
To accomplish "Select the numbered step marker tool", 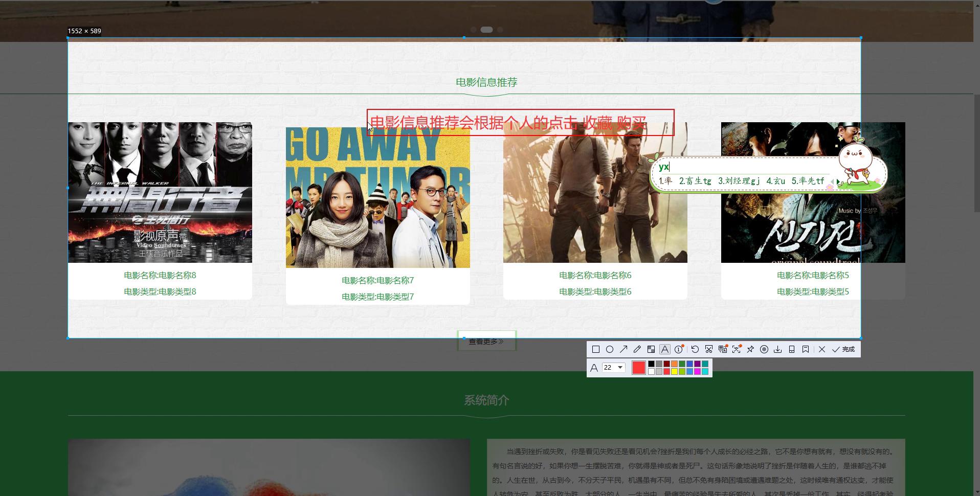I will [x=679, y=349].
